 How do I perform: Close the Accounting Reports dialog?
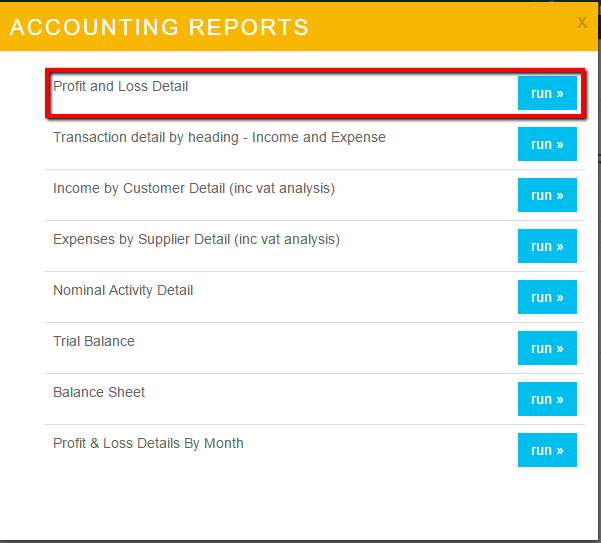click(x=581, y=22)
